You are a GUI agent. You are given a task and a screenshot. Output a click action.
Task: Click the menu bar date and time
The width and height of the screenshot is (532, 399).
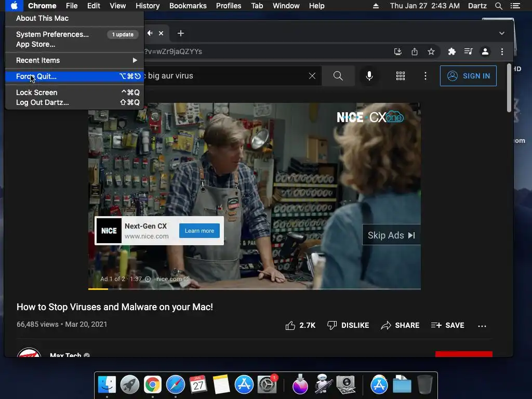(x=425, y=6)
